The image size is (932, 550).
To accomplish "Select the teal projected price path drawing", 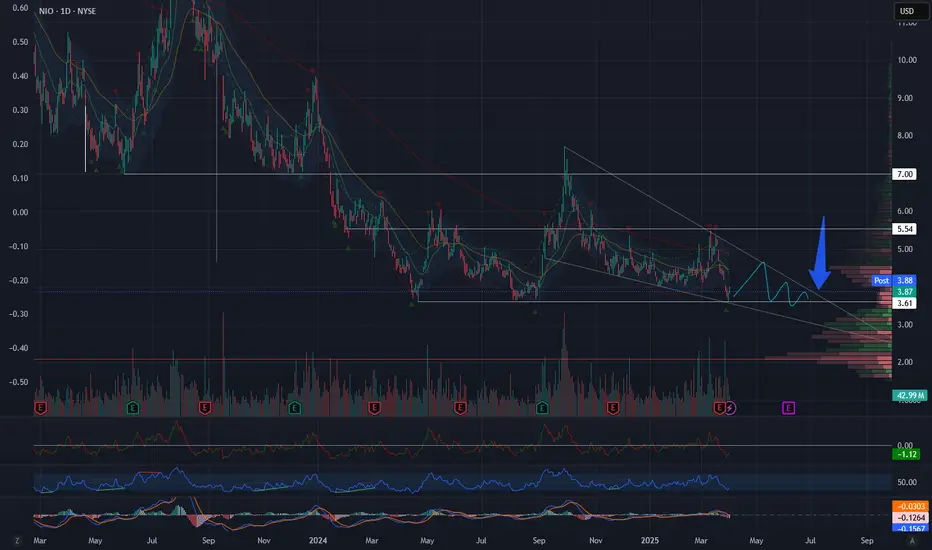I will tap(771, 284).
